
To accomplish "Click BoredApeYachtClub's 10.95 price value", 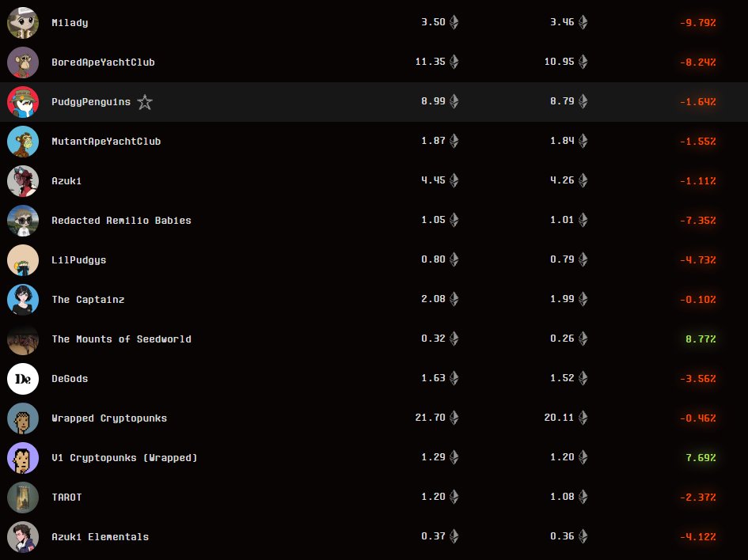I will pyautogui.click(x=559, y=62).
